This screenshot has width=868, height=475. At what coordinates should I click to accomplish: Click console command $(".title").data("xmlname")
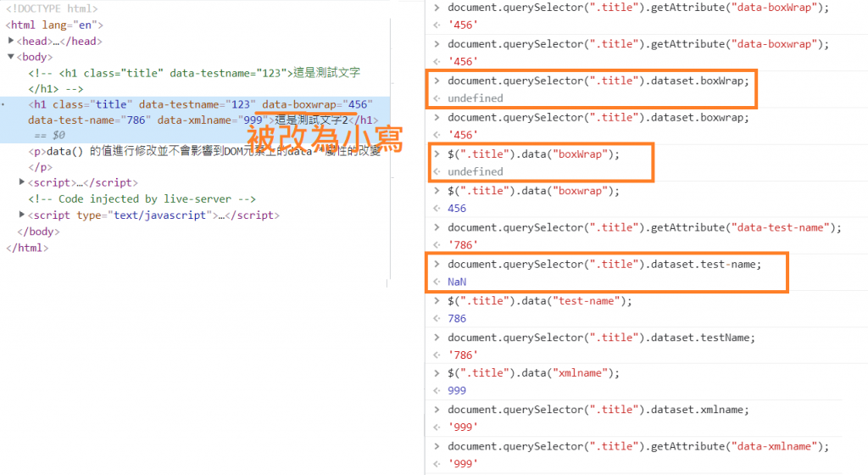point(534,372)
